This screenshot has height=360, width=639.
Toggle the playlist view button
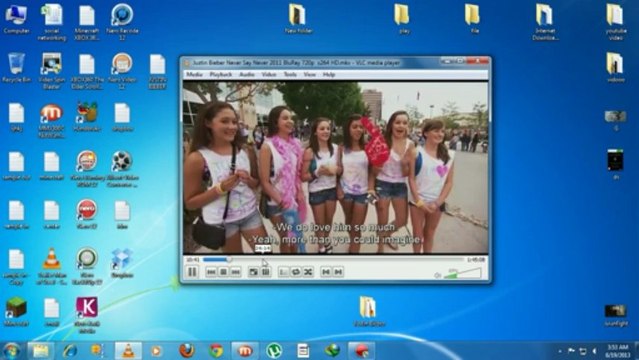pyautogui.click(x=284, y=272)
